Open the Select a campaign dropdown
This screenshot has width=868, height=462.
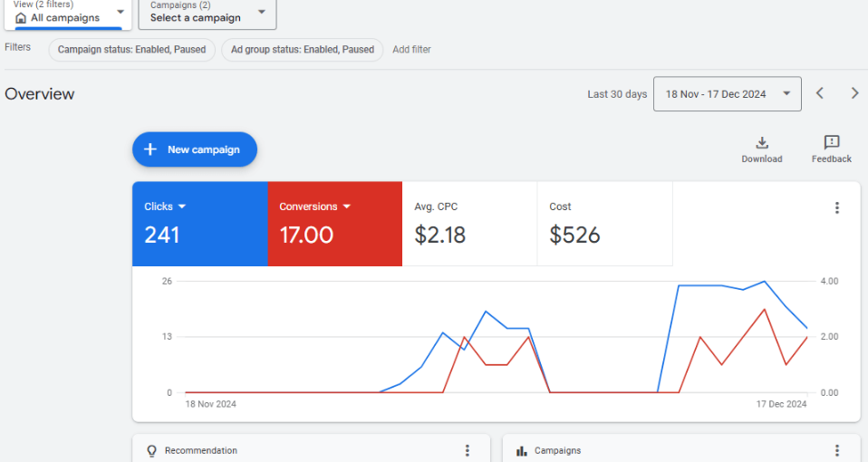click(x=207, y=14)
